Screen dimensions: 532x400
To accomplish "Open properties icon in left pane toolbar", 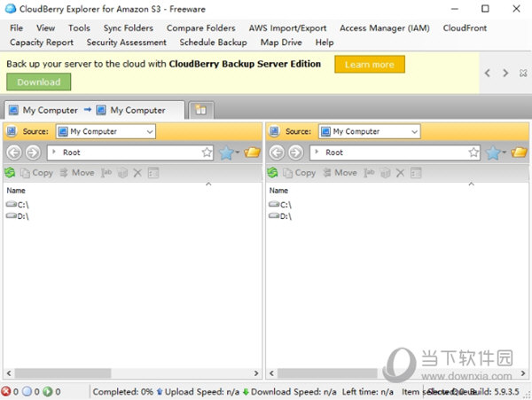I will click(x=153, y=173).
